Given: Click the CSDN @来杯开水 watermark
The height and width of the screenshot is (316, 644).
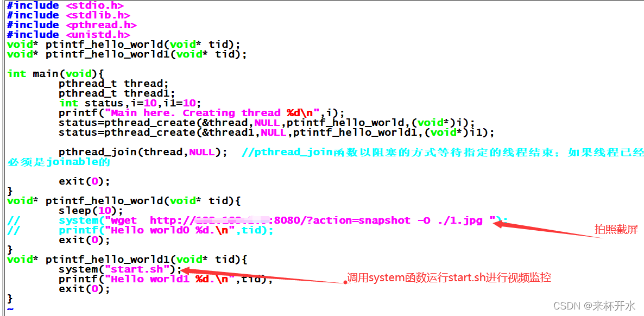Looking at the screenshot, I should [594, 305].
